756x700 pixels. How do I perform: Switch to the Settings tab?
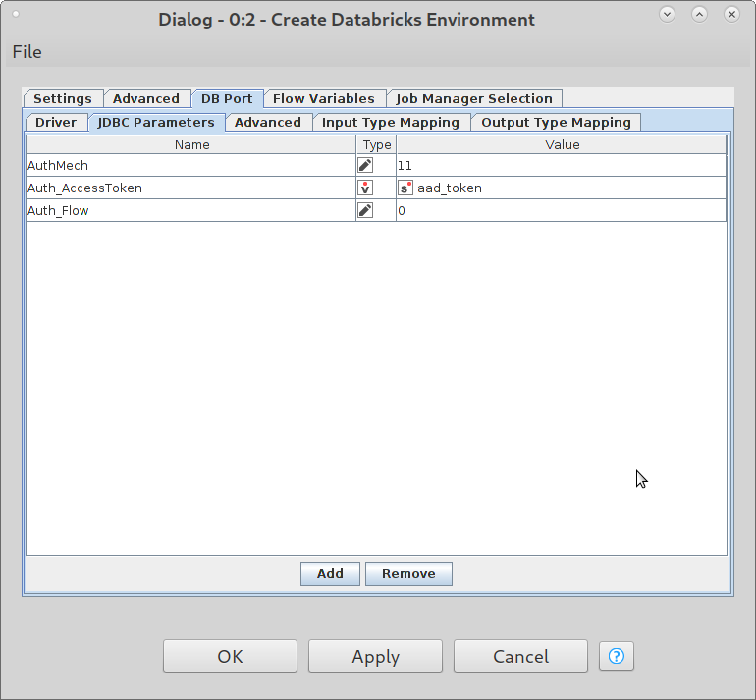point(63,99)
